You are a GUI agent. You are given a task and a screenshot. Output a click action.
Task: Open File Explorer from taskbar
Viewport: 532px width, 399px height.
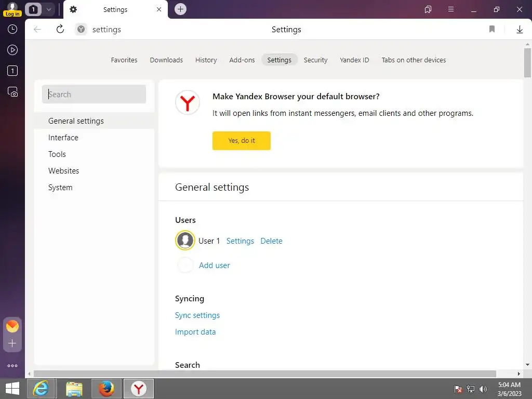point(74,389)
